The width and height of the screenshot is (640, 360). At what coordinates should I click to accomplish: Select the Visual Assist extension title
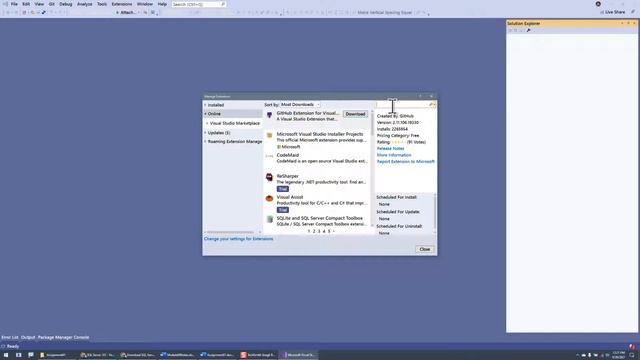coord(290,197)
